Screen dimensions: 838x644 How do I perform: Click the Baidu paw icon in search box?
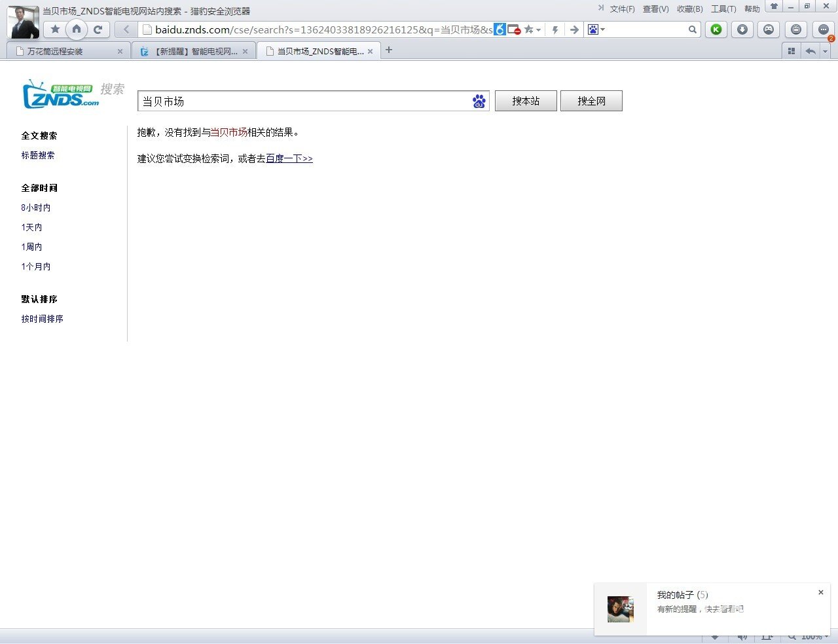click(x=479, y=101)
